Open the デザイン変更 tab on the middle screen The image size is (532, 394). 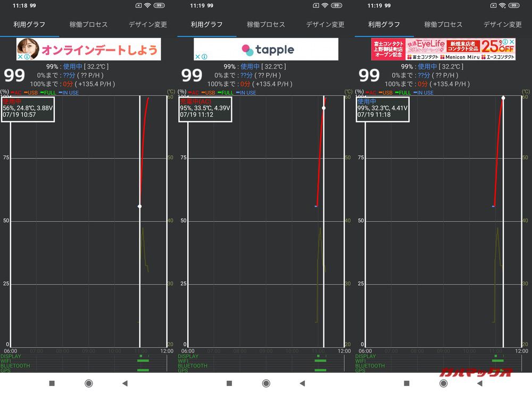(325, 24)
